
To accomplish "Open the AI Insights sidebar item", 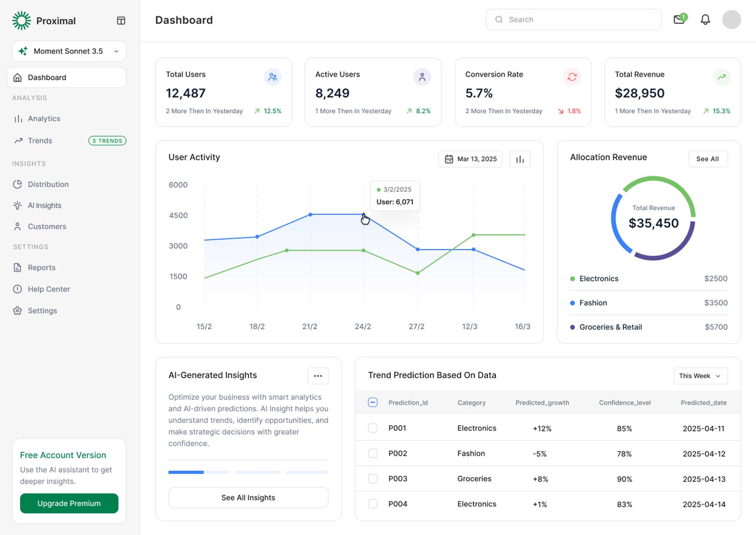I will [44, 206].
